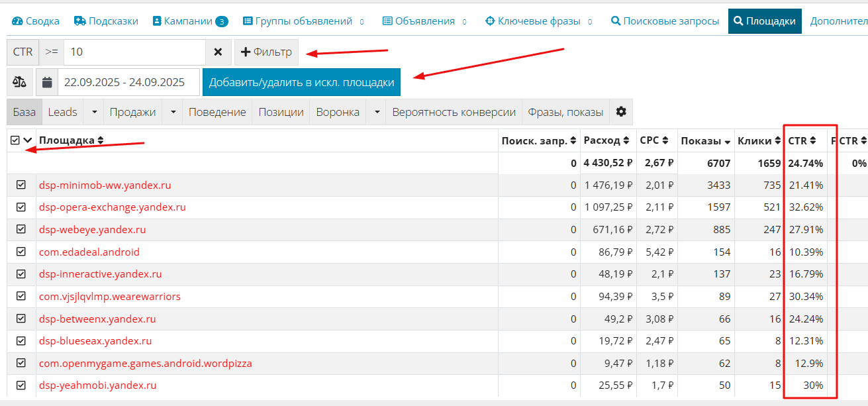868x406 pixels.
Task: Clear the CTR filter with X icon
Action: 218,52
